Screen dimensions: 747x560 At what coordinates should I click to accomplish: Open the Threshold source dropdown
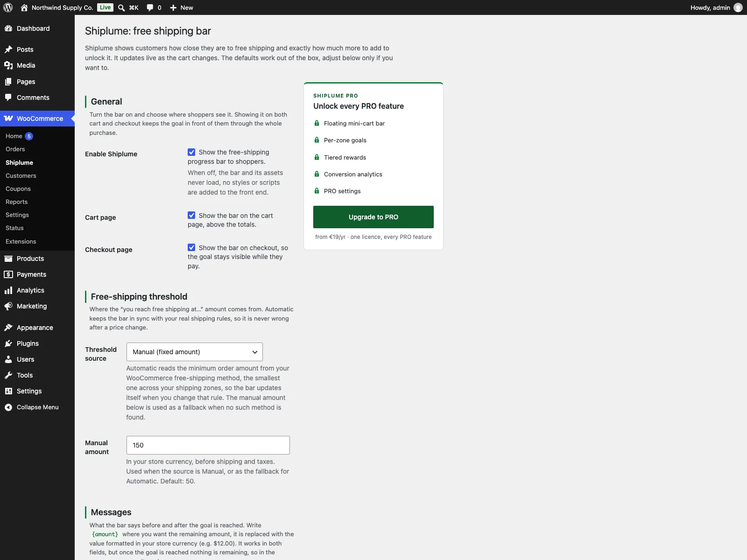click(x=195, y=352)
